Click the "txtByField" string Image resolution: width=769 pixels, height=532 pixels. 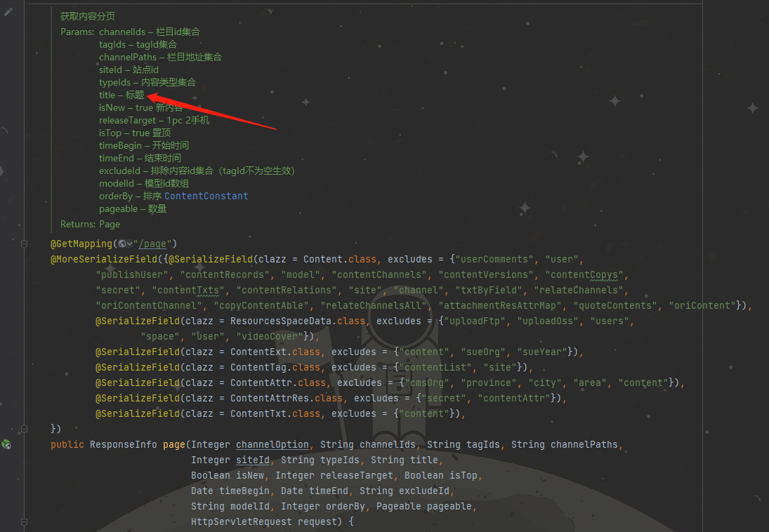pos(489,290)
